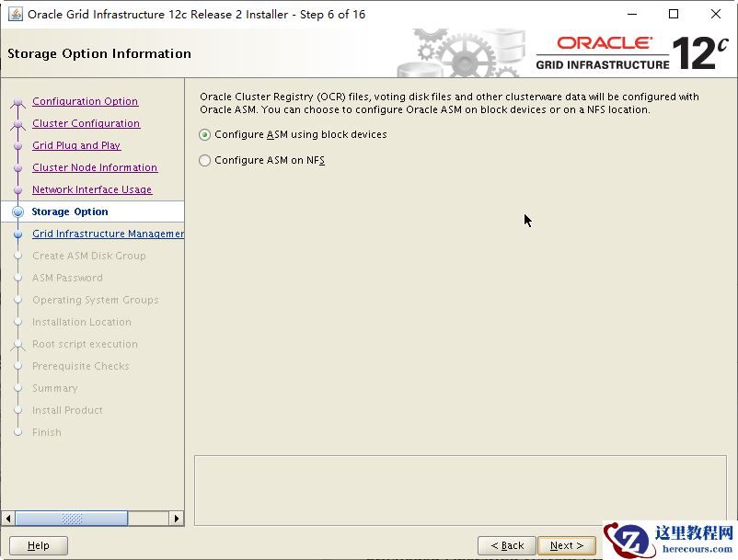Viewport: 738px width, 560px height.
Task: Close the installer window
Action: click(x=716, y=14)
